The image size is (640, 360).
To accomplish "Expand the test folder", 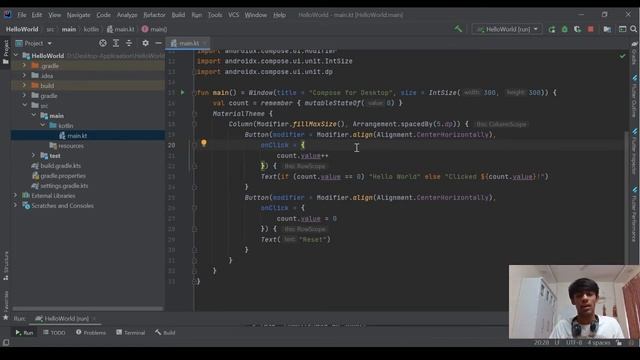I will click(33, 156).
